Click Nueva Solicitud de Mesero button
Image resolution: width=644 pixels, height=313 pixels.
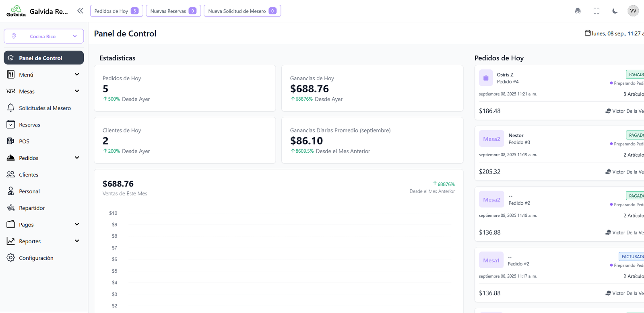pos(242,11)
